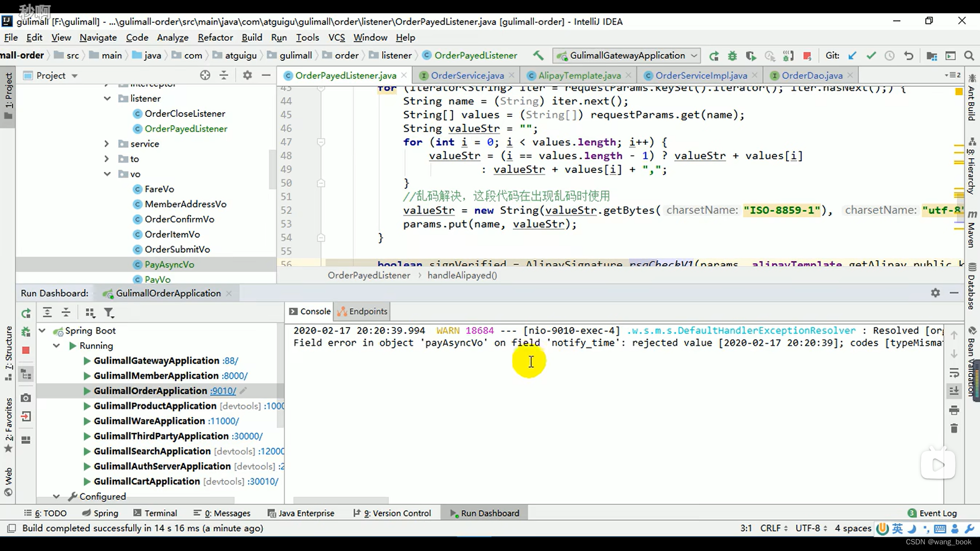The height and width of the screenshot is (551, 980).
Task: Expand the service folder
Action: tap(107, 144)
